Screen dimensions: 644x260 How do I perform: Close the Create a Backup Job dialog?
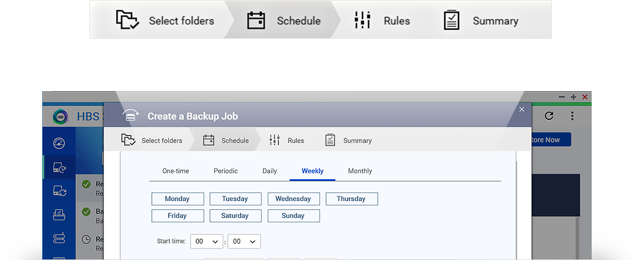coord(521,109)
